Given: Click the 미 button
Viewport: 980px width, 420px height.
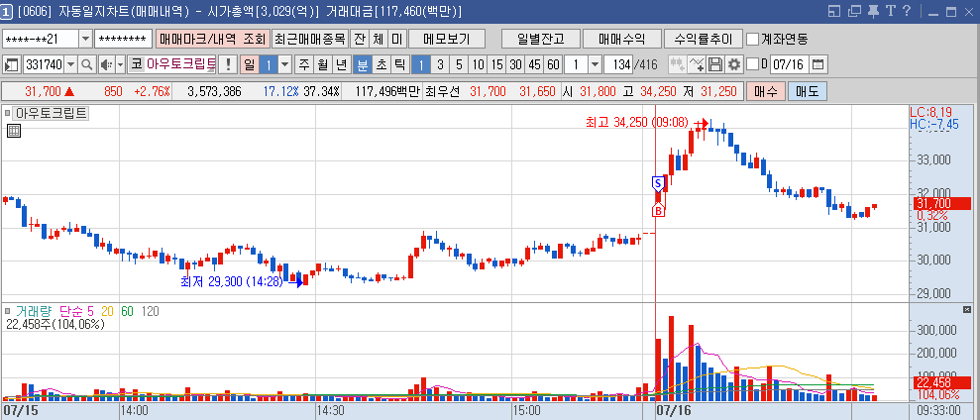Looking at the screenshot, I should pyautogui.click(x=396, y=40).
